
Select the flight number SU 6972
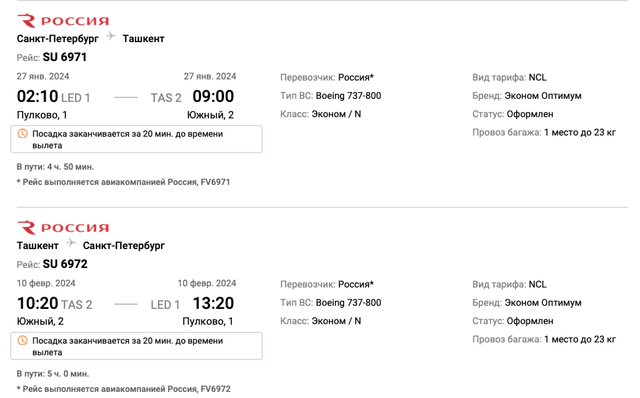65,264
